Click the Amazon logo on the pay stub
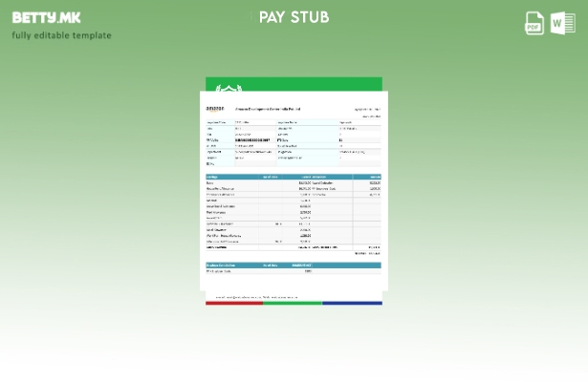Screen dimensions: 588x382 pos(214,110)
